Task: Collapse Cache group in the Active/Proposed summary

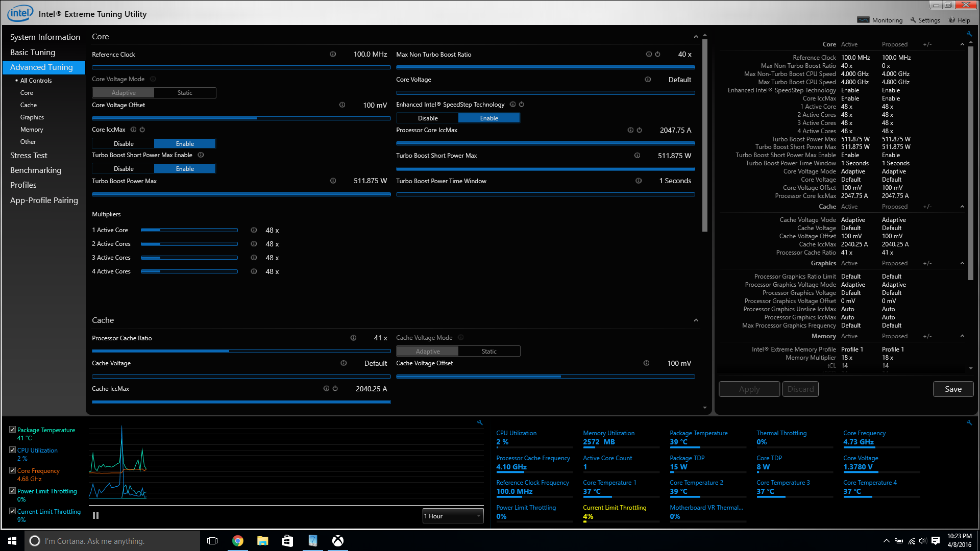Action: 962,207
